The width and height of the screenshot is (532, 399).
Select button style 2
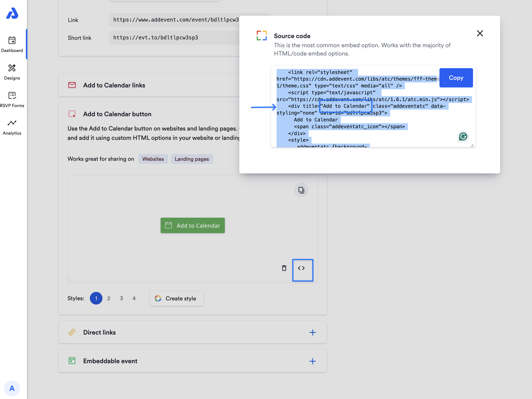point(109,298)
